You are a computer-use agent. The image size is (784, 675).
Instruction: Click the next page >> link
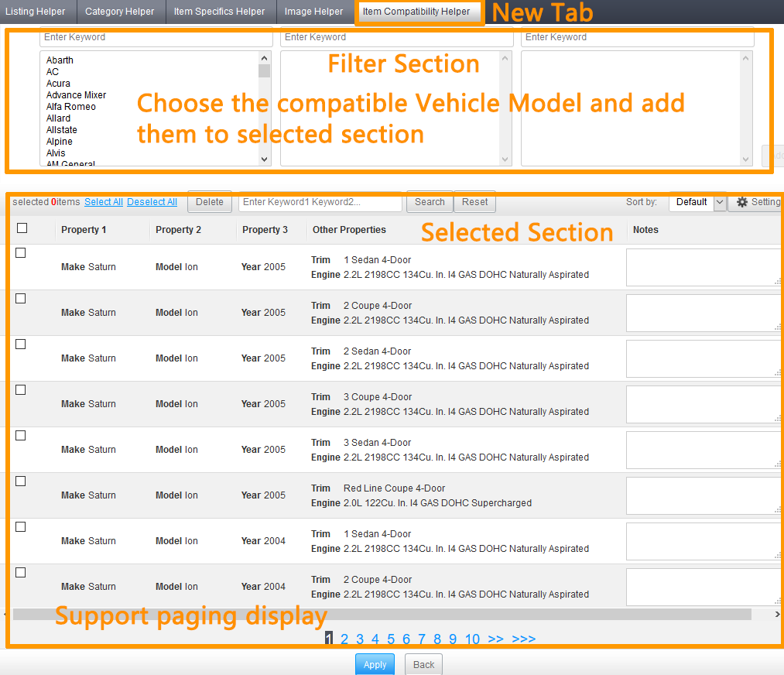point(495,639)
